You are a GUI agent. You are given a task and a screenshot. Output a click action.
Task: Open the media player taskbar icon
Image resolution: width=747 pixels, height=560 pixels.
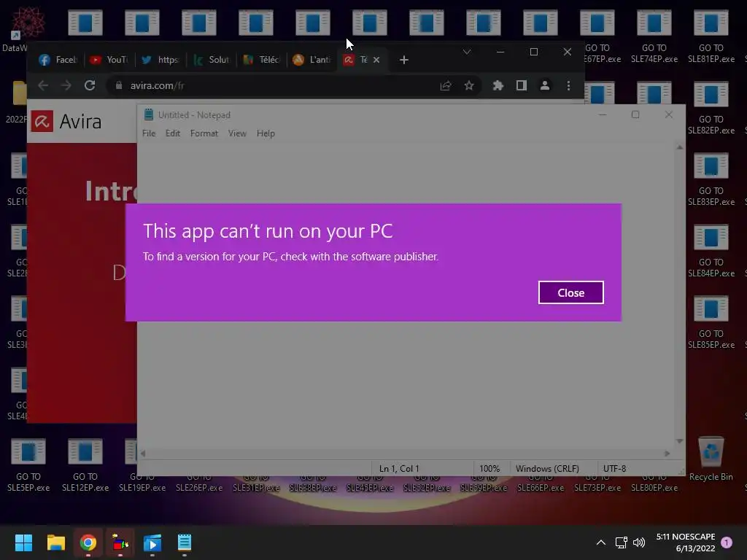[152, 542]
